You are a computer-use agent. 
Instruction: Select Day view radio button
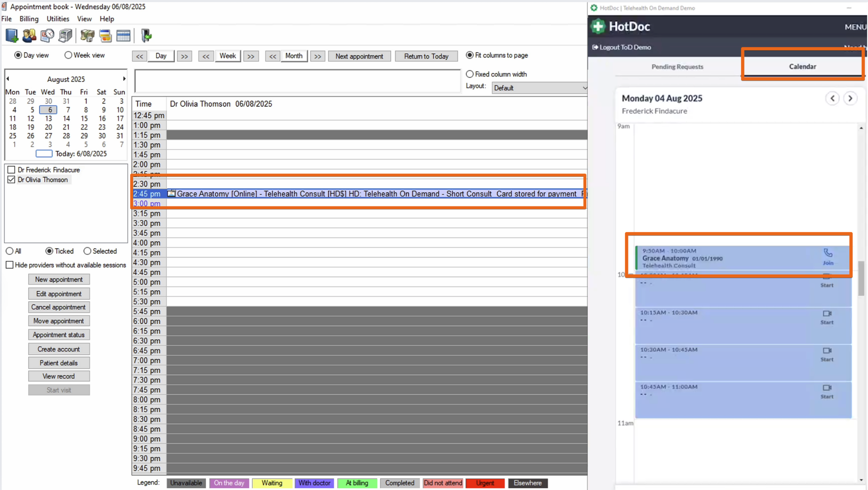click(x=18, y=55)
